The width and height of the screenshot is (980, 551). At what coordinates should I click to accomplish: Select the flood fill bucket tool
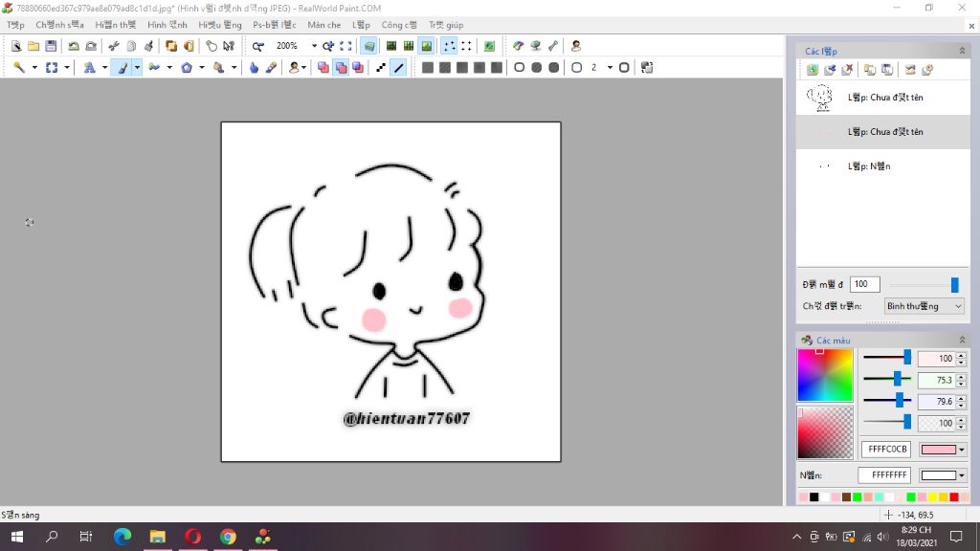coord(219,68)
